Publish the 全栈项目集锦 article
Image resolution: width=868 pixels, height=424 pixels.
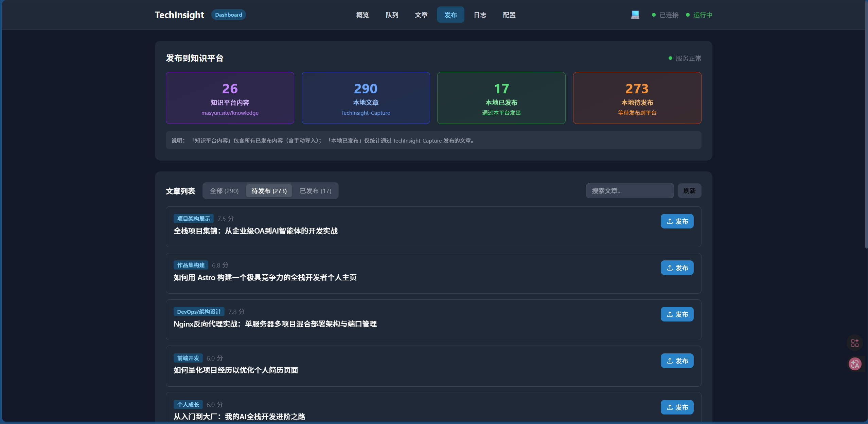677,221
